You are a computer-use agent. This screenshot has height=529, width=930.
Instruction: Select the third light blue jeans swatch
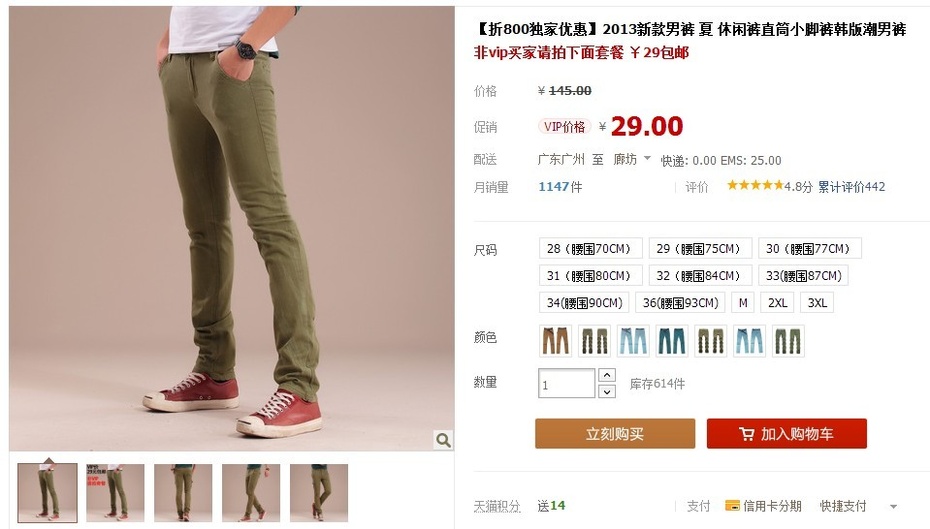tap(633, 341)
